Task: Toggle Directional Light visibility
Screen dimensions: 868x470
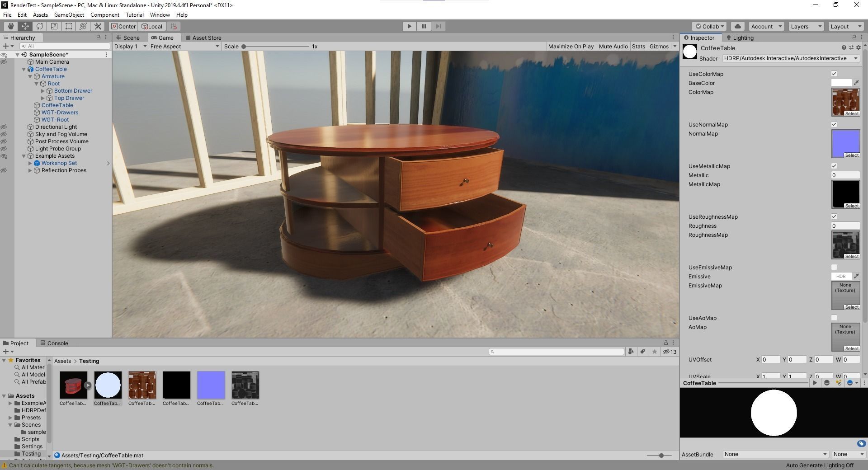Action: [4, 127]
